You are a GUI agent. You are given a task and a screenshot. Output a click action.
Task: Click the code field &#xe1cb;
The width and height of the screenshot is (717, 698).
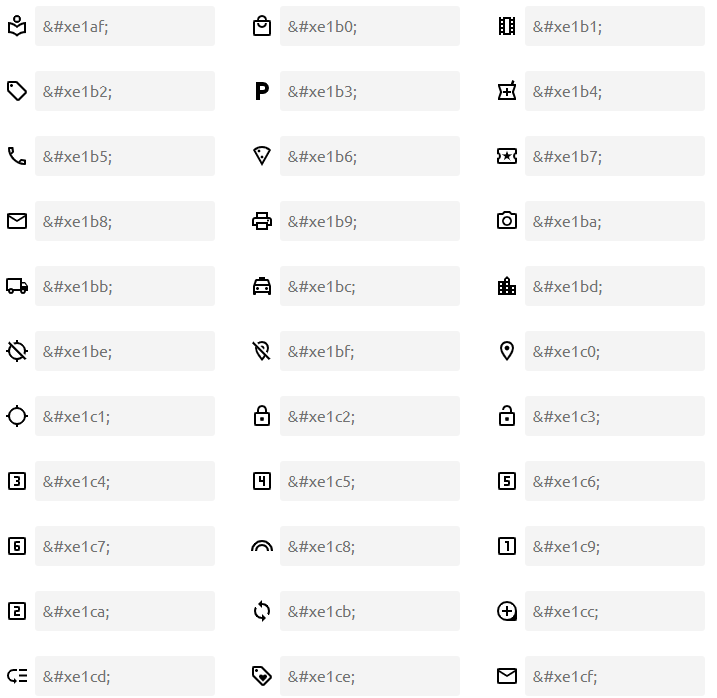coord(370,611)
